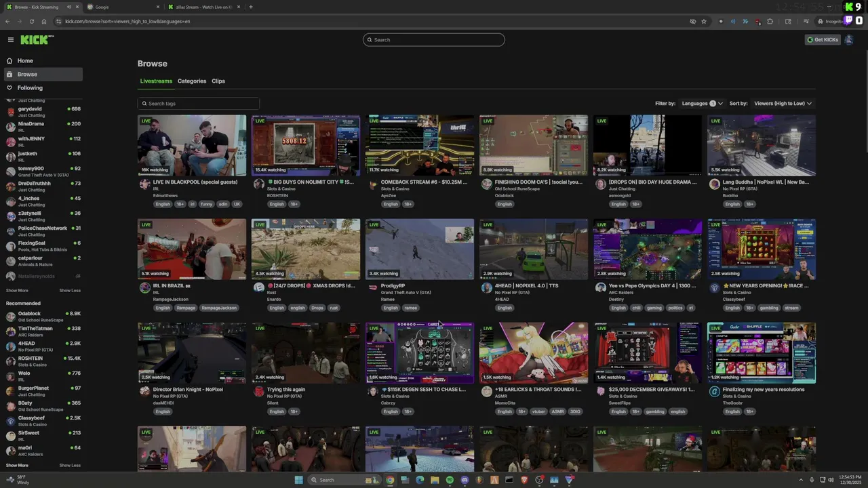The width and height of the screenshot is (868, 488).
Task: Open LIVE IN BLACKPOOL stream thumbnail
Action: [x=192, y=145]
